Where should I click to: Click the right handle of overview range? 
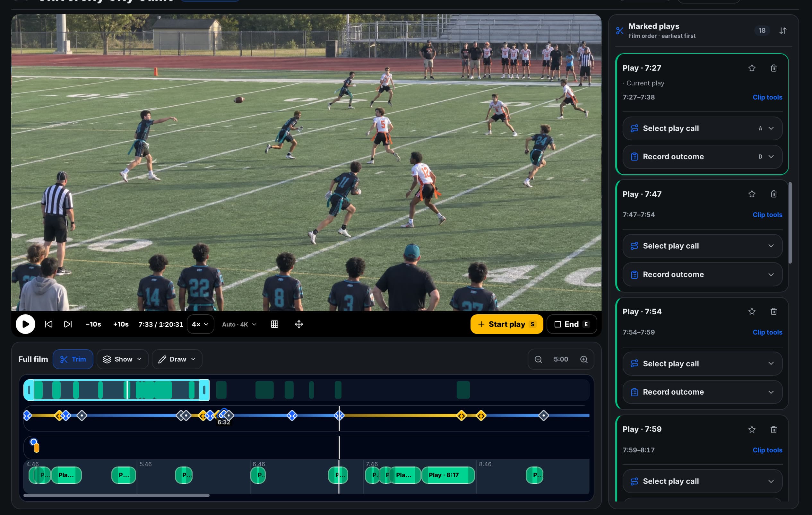click(204, 390)
